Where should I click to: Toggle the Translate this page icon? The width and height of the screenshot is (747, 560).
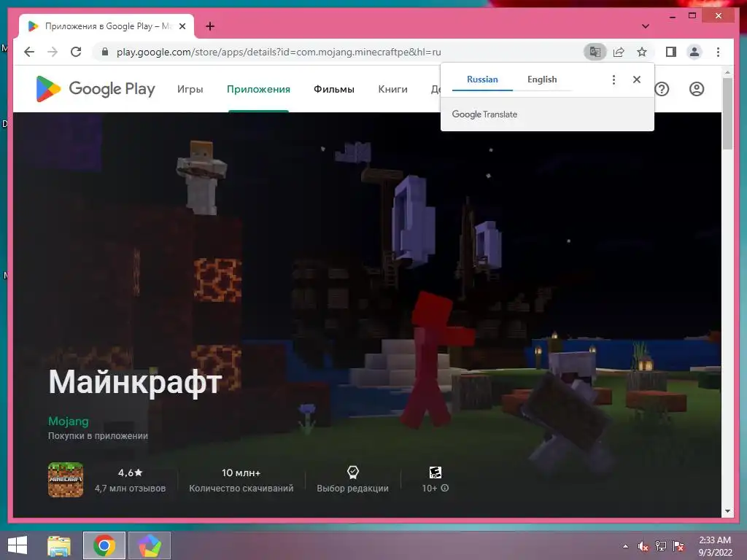[x=595, y=52]
